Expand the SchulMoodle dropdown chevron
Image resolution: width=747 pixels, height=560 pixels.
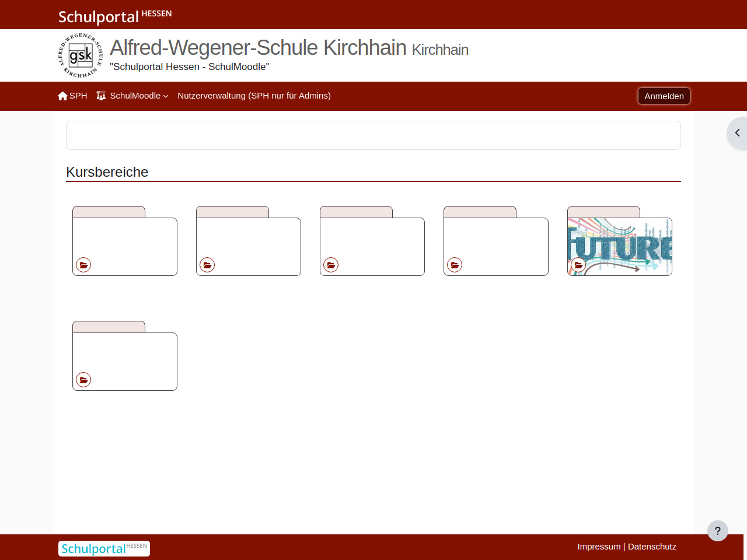(x=166, y=96)
